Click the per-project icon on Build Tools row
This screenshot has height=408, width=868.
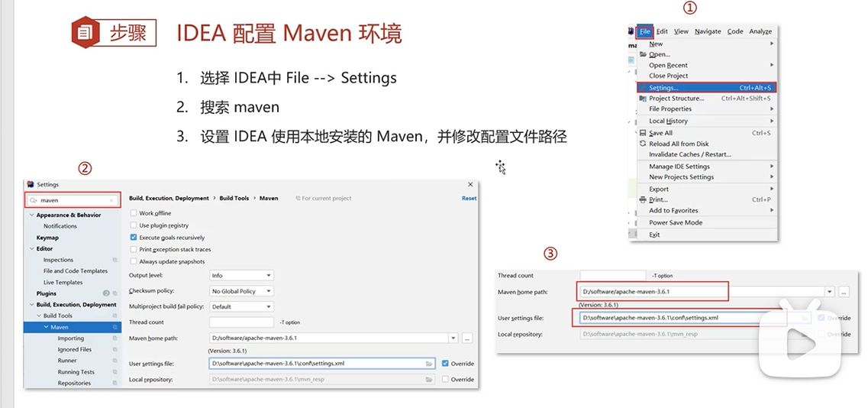point(115,316)
